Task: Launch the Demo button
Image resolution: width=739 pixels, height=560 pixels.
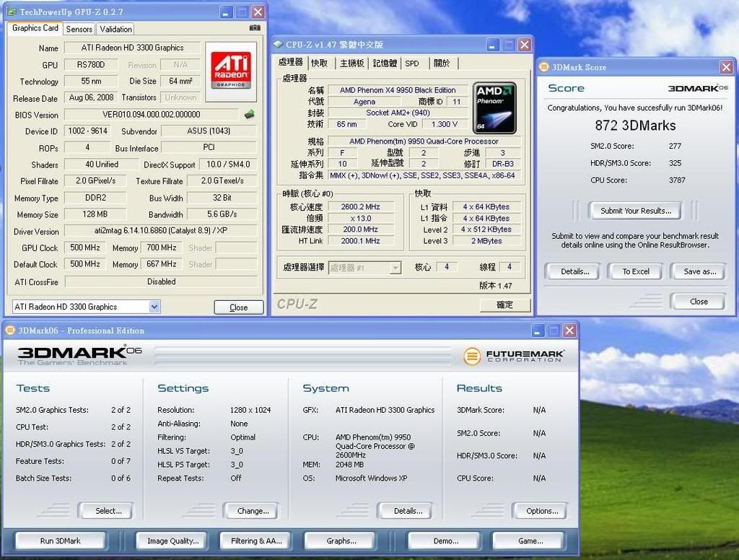Action: [x=445, y=541]
